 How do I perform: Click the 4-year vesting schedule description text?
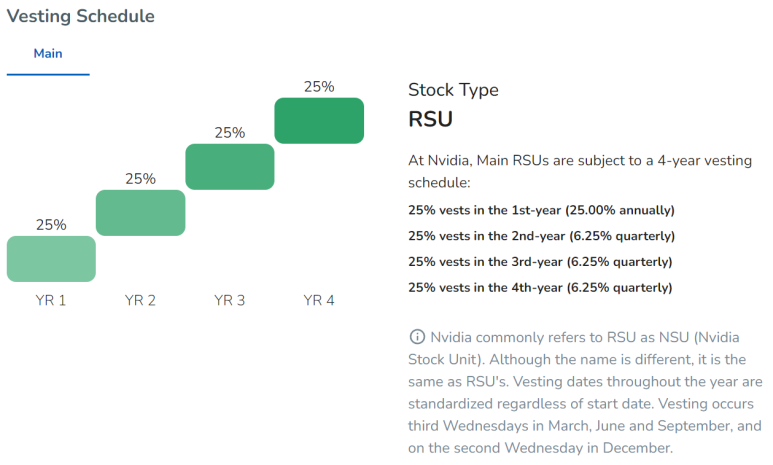coord(580,171)
